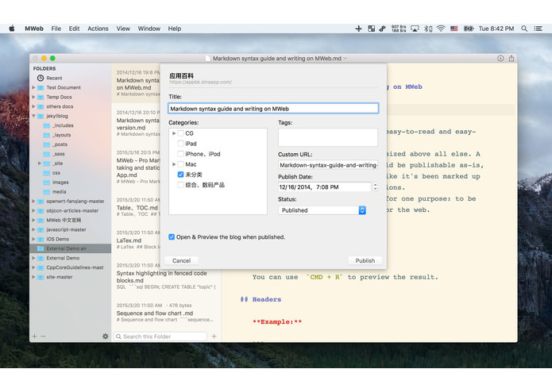Image resolution: width=552 pixels, height=392 pixels.
Task: Expand the iOS Demo folder triangle
Action: (x=34, y=239)
